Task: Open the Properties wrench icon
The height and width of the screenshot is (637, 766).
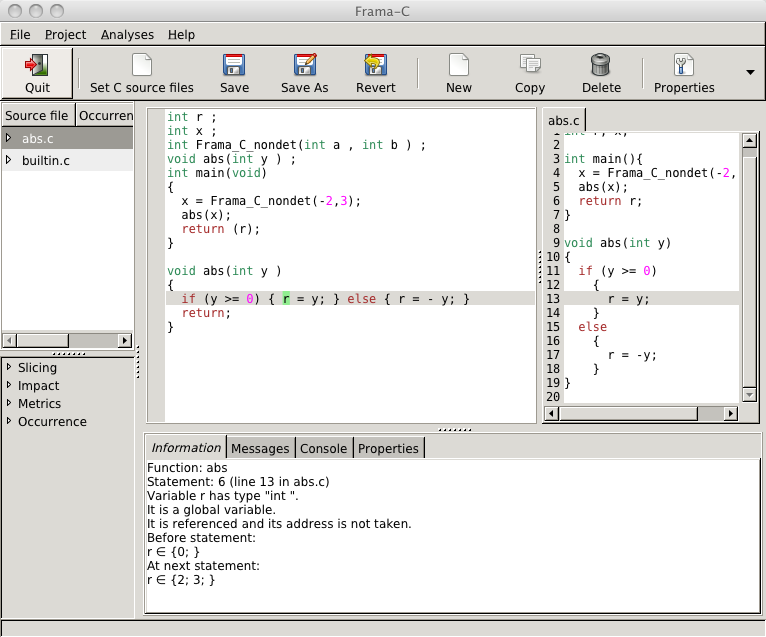Action: [683, 64]
